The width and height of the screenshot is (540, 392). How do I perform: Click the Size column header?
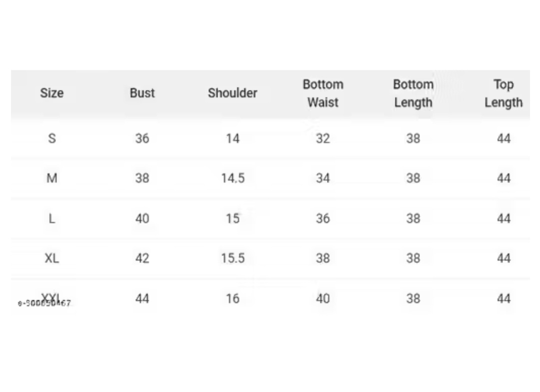pos(51,93)
